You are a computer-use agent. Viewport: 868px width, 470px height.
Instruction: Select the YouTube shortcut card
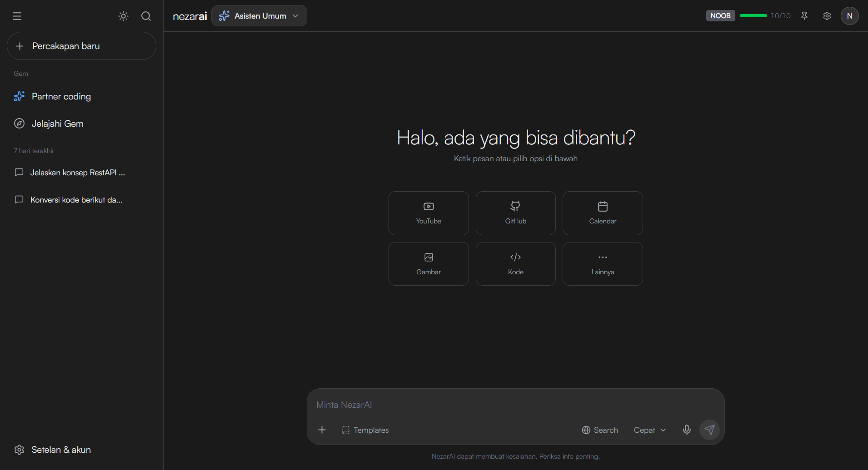click(x=429, y=213)
